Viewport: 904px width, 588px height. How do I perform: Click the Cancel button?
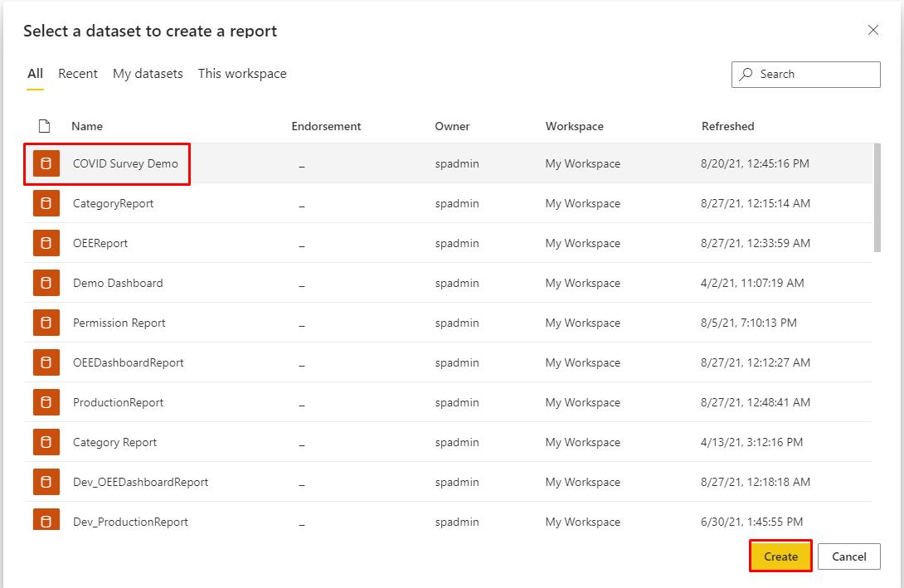coord(849,556)
